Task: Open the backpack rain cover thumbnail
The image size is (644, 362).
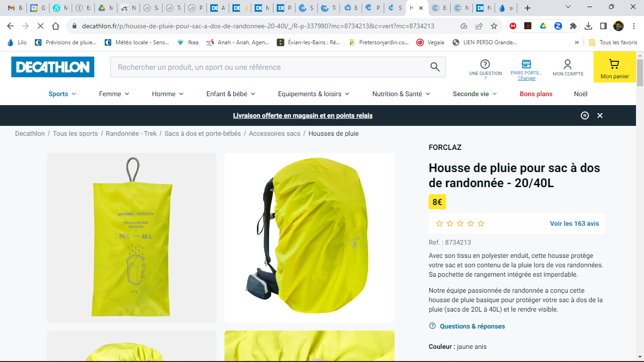Action: [309, 238]
